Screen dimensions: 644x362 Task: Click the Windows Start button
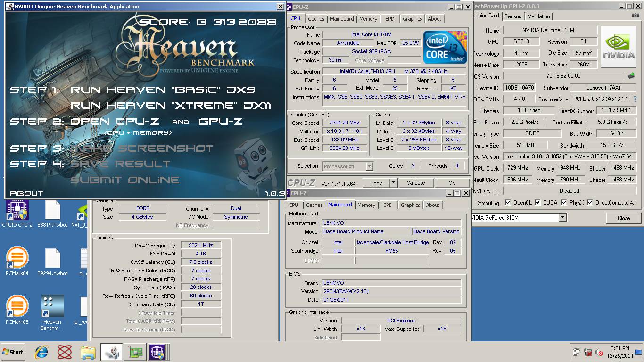(13, 352)
